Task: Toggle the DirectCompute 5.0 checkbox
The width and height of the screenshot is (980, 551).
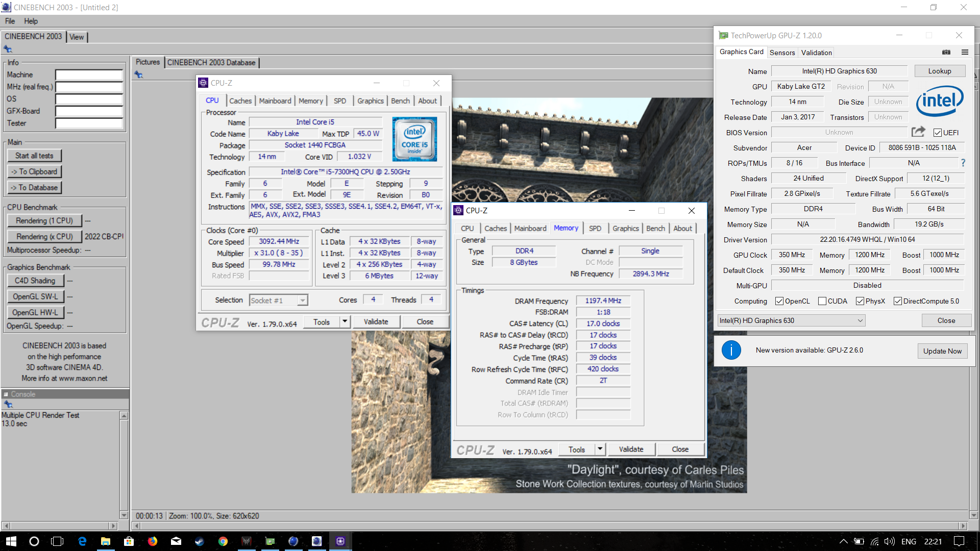Action: [898, 301]
